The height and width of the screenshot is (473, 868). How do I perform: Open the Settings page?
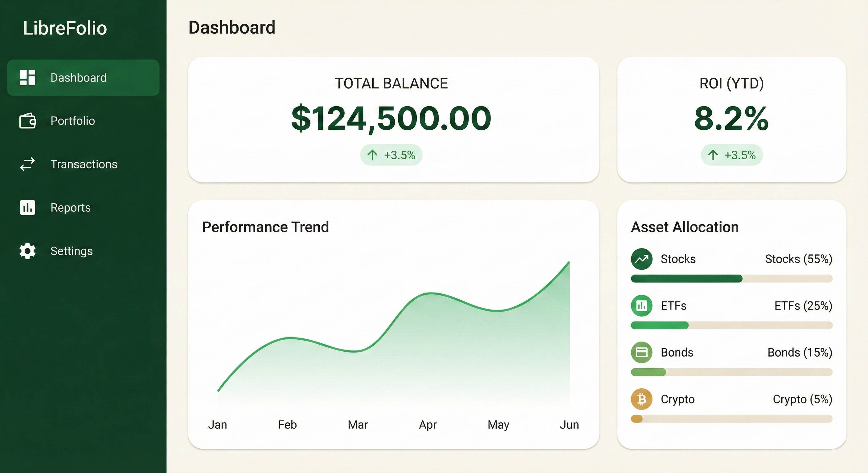pos(83,251)
